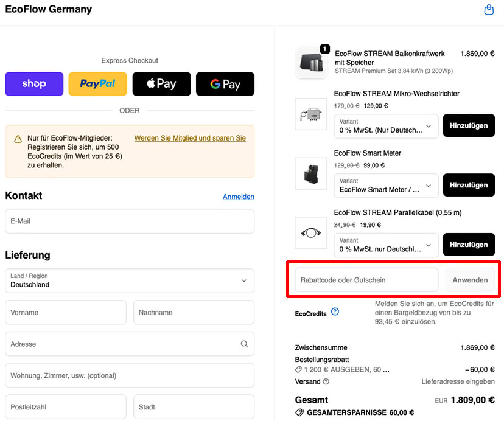This screenshot has height=421, width=504.
Task: Focus the Wohnung, Zimmer optional field
Action: 130,375
